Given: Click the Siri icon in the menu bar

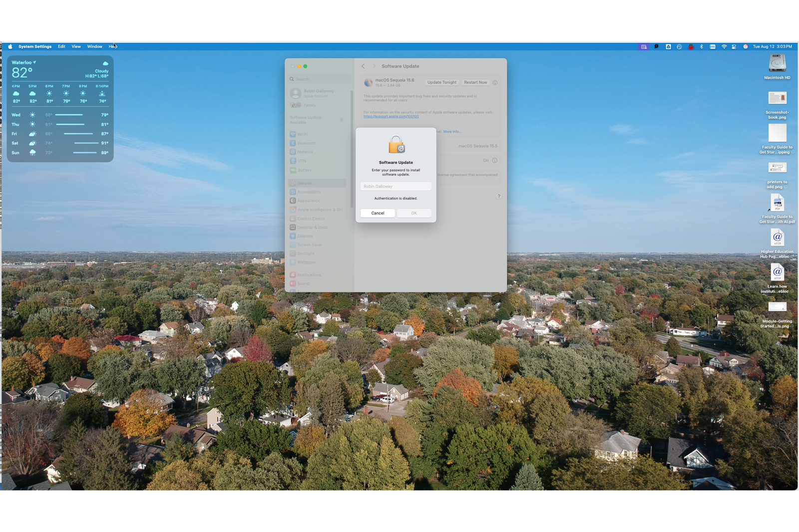Looking at the screenshot, I should (746, 46).
